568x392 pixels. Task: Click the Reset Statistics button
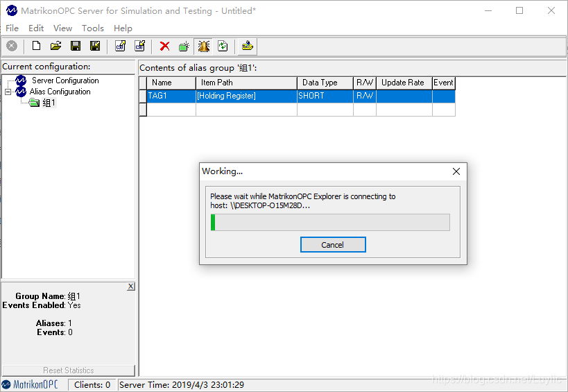(x=69, y=370)
